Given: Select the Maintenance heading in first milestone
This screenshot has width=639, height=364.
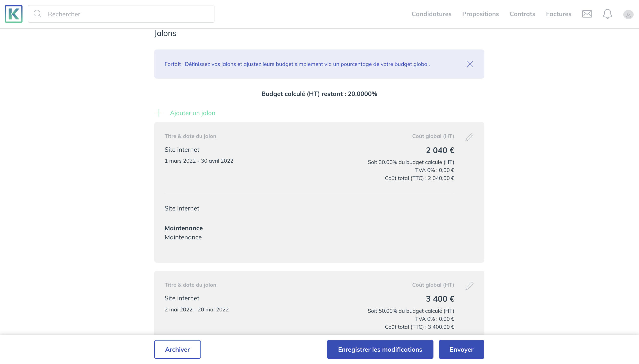Looking at the screenshot, I should point(183,228).
